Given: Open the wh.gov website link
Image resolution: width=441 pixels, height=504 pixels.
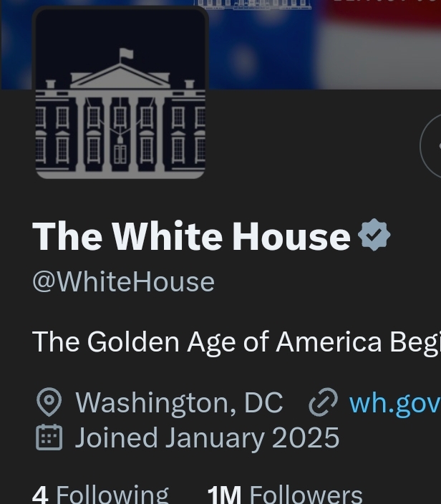Looking at the screenshot, I should coord(394,403).
